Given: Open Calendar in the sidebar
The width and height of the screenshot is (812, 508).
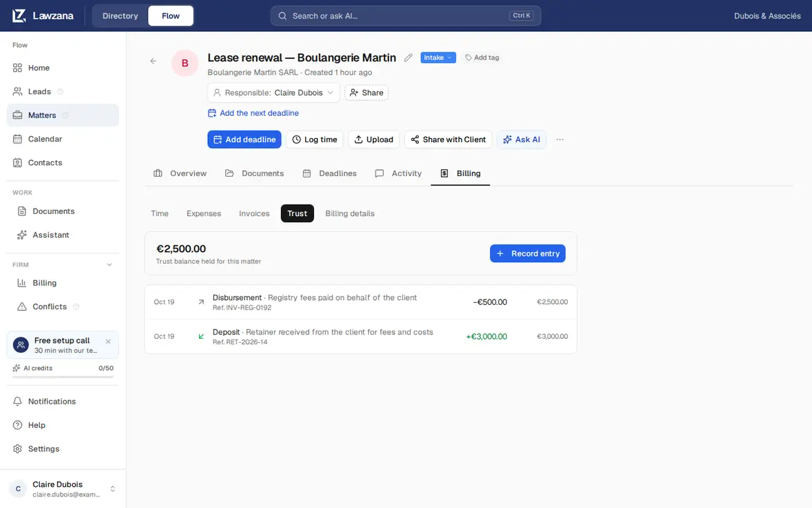Looking at the screenshot, I should point(63,139).
